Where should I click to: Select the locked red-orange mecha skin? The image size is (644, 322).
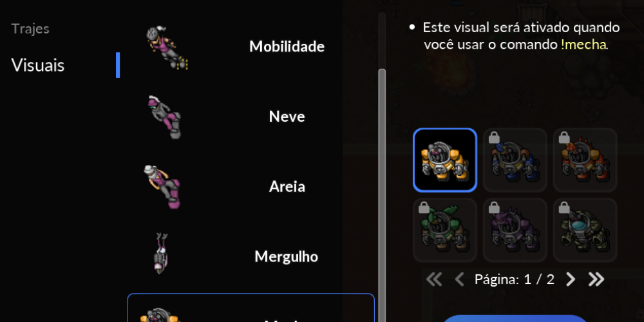[x=585, y=160]
